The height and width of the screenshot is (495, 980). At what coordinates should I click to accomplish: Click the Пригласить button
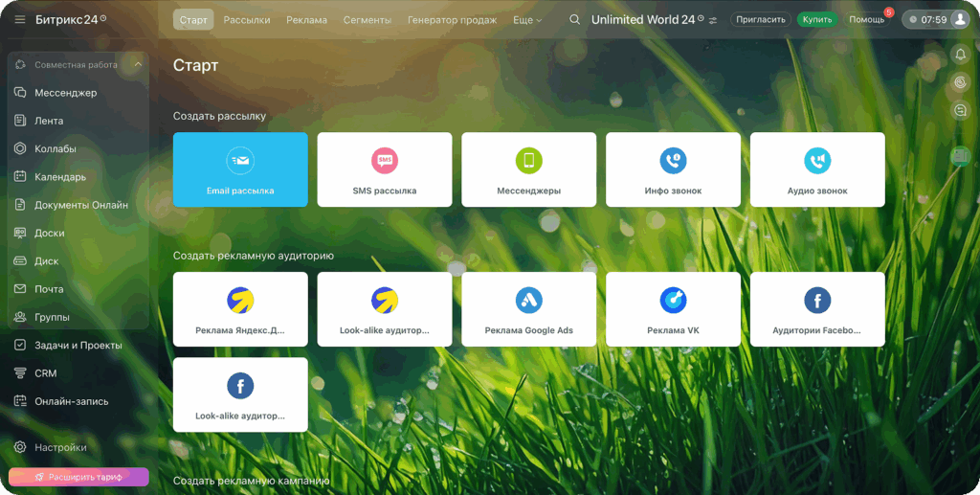[761, 19]
